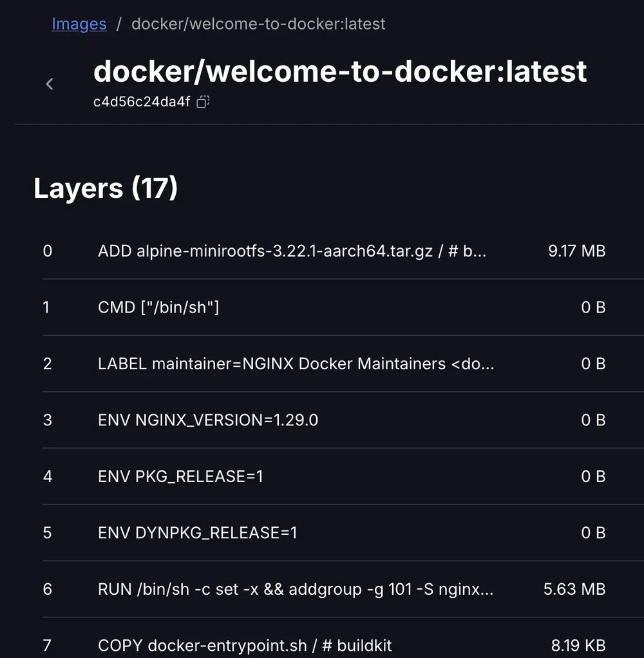The height and width of the screenshot is (658, 644).
Task: Click layer index number 6
Action: point(48,589)
